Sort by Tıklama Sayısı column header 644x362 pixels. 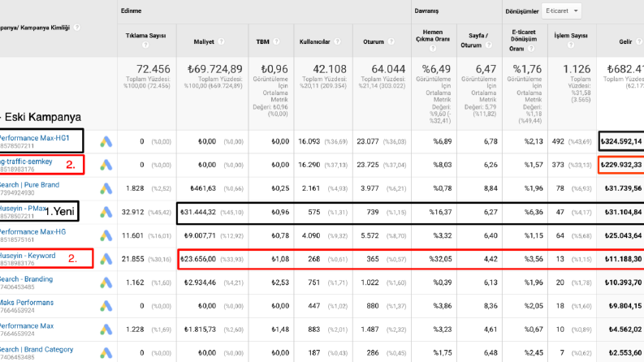(x=145, y=36)
